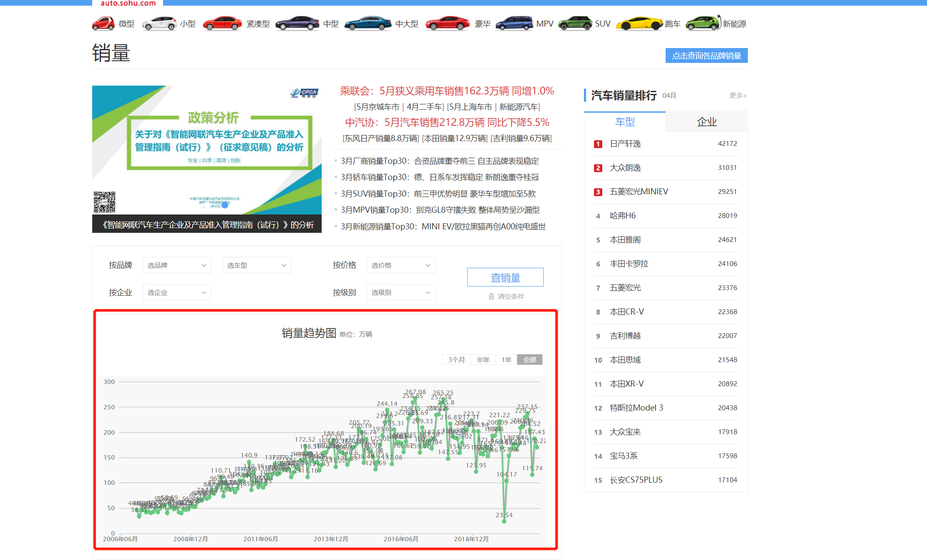The width and height of the screenshot is (927, 560).
Task: Open the 3月厂商销量Top30 article
Action: coord(440,161)
